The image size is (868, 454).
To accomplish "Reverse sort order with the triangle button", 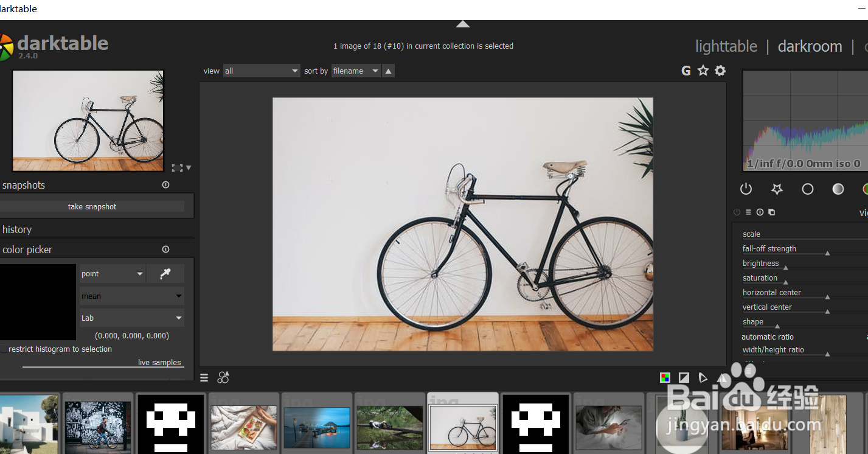I will [389, 71].
